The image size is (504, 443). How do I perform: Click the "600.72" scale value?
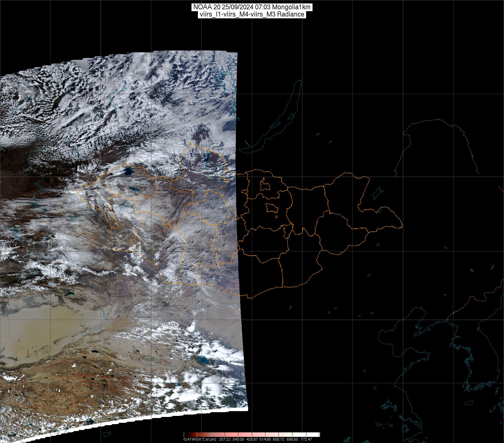tap(278, 439)
